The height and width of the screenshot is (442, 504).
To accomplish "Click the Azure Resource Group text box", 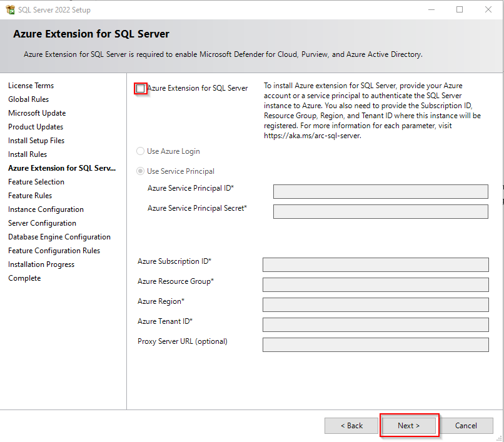I will click(x=375, y=284).
